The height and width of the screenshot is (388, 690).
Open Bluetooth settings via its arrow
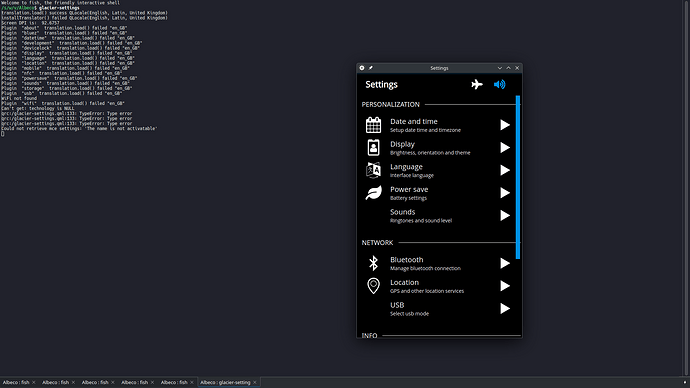point(505,263)
